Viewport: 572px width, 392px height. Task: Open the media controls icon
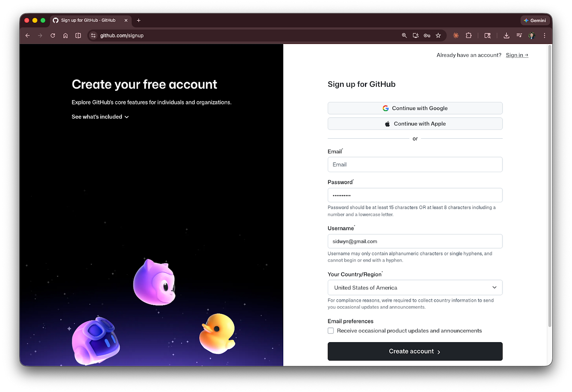coord(519,35)
